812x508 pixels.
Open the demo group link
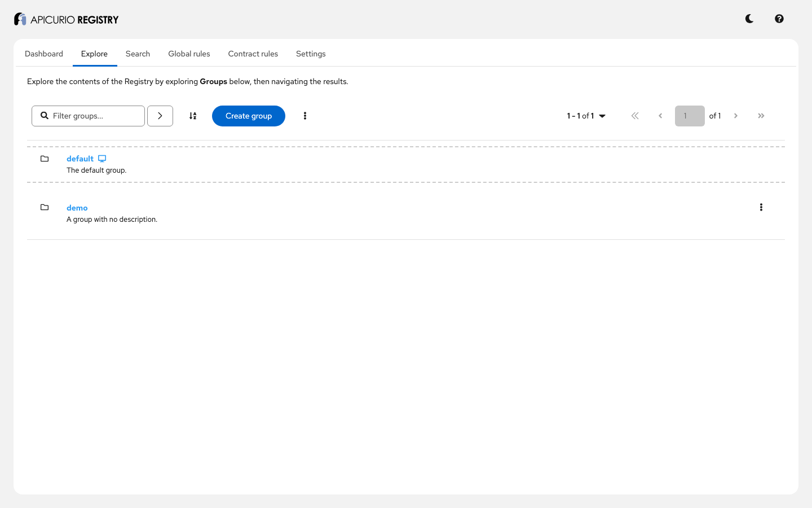click(x=77, y=208)
